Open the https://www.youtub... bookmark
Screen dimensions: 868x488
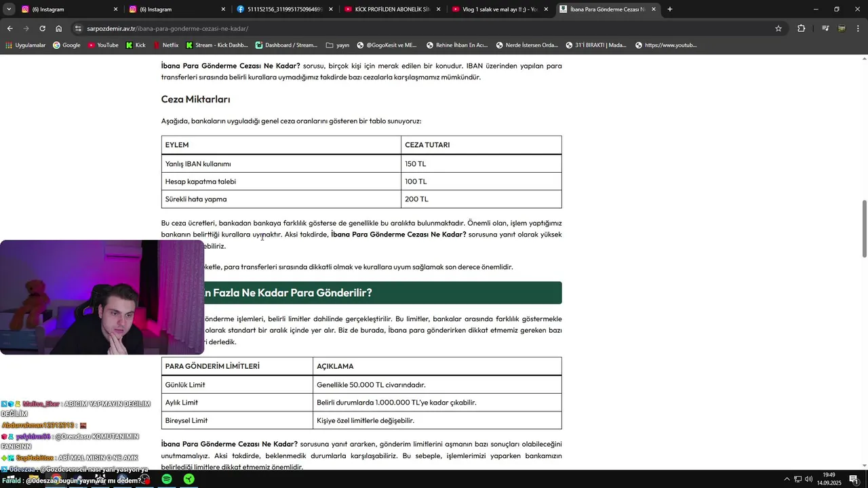click(x=666, y=45)
